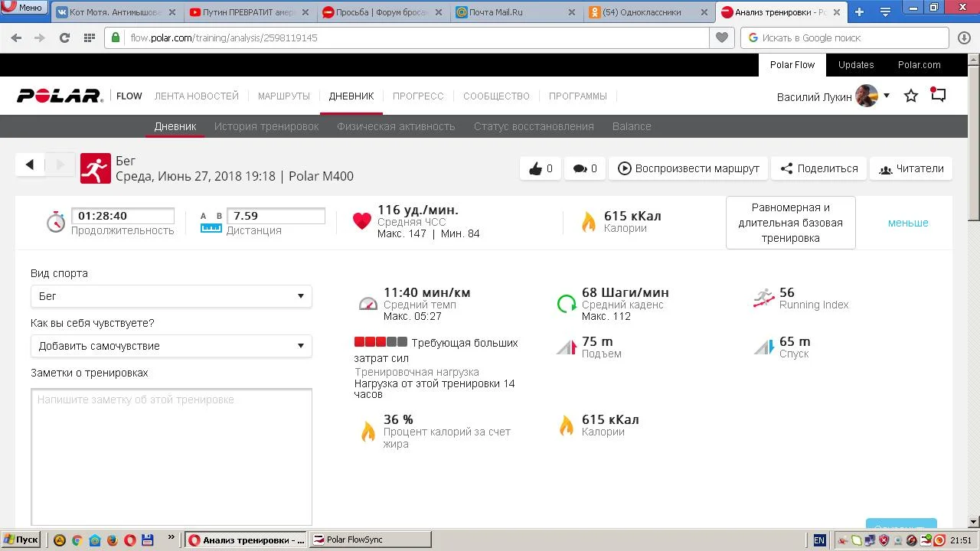Open 'Добавить самочувствие' dropdown
Viewport: 980px width, 551px height.
[171, 346]
